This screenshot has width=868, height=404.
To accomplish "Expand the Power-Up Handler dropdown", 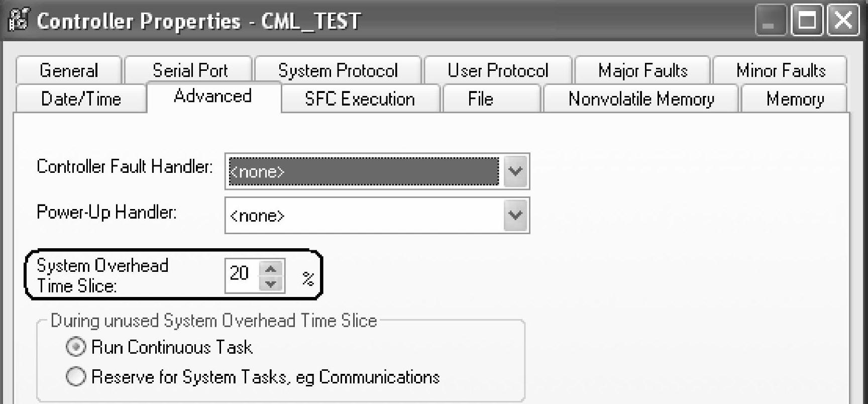I will (515, 216).
